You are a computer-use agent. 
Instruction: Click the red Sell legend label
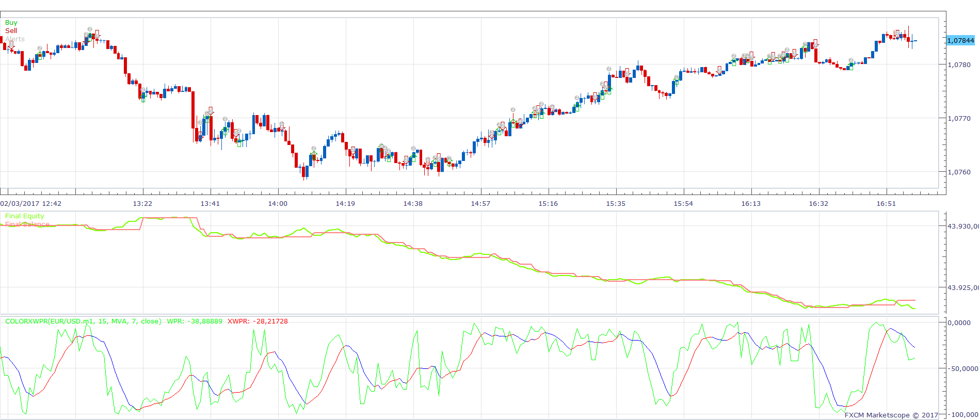(11, 31)
